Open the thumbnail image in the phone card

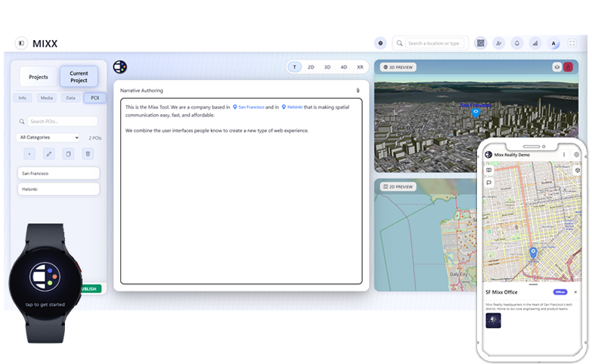click(493, 320)
